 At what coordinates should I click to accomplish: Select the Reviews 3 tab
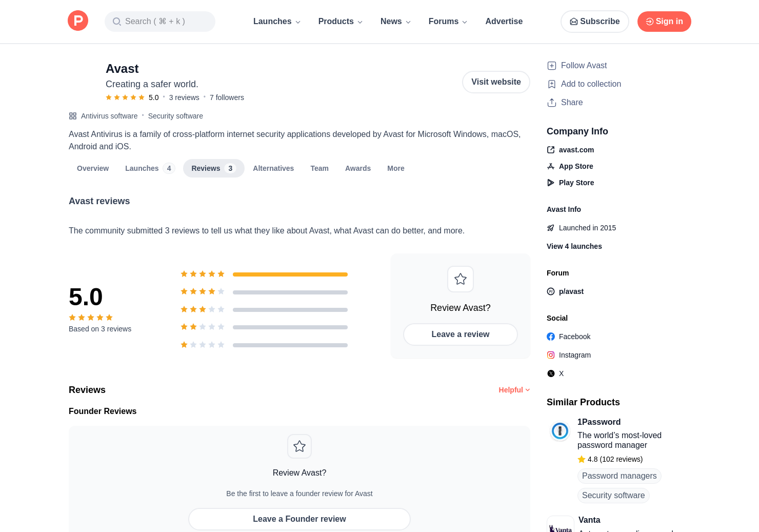(x=214, y=168)
